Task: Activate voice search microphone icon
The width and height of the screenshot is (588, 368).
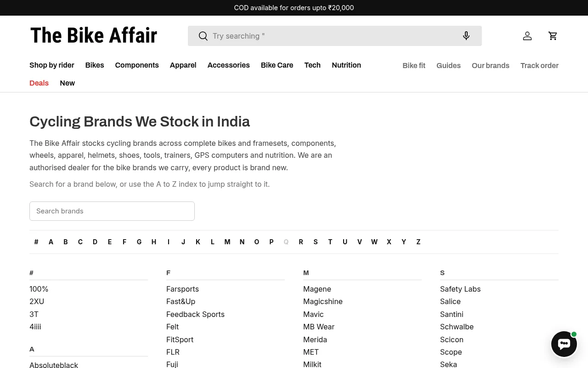Action: (466, 36)
